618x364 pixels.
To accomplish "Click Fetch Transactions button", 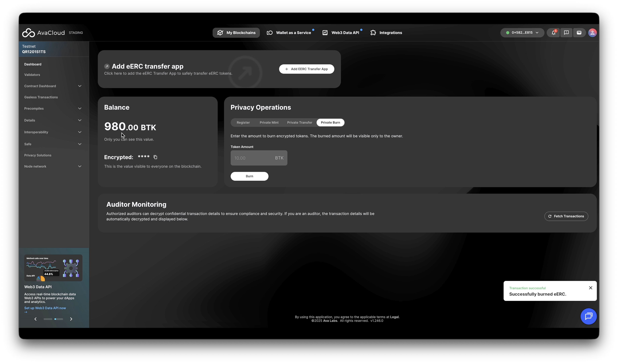I will pos(566,216).
